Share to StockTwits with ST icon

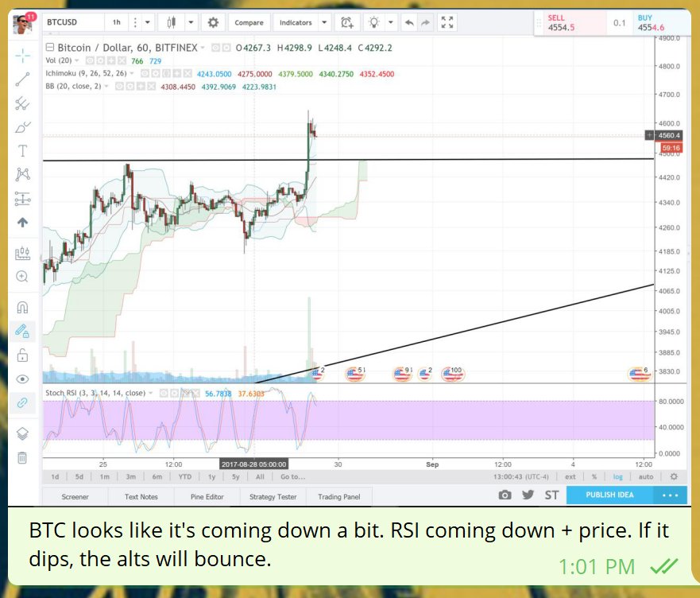551,495
